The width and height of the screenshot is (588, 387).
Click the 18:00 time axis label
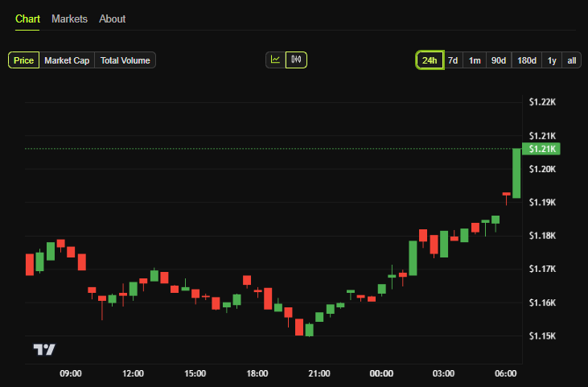click(257, 373)
